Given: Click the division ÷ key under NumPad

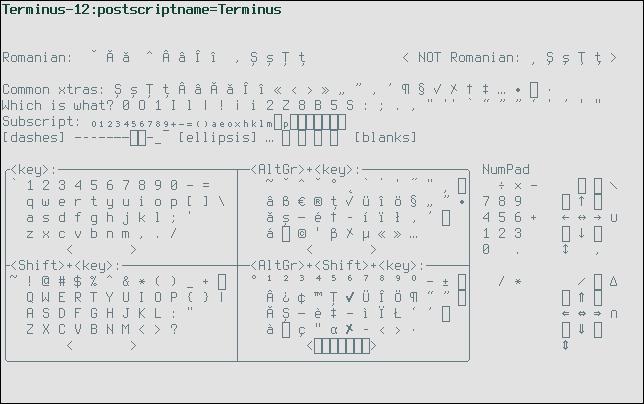Looking at the screenshot, I should click(x=502, y=186).
